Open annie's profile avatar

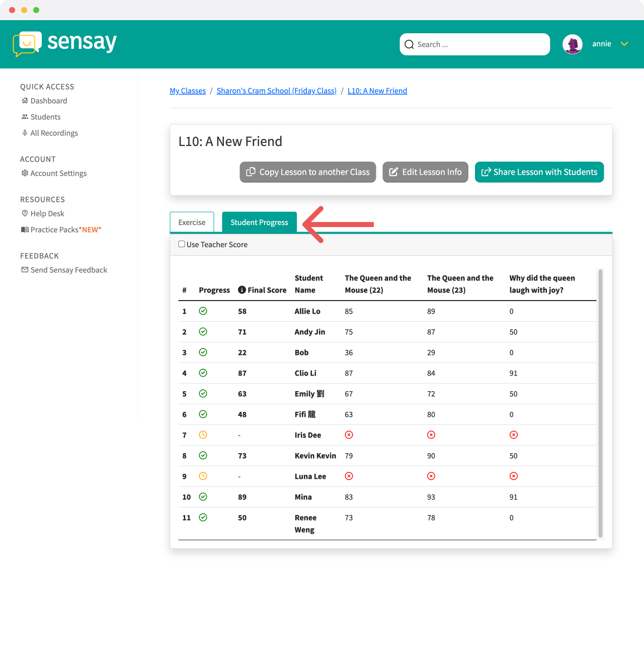(573, 44)
